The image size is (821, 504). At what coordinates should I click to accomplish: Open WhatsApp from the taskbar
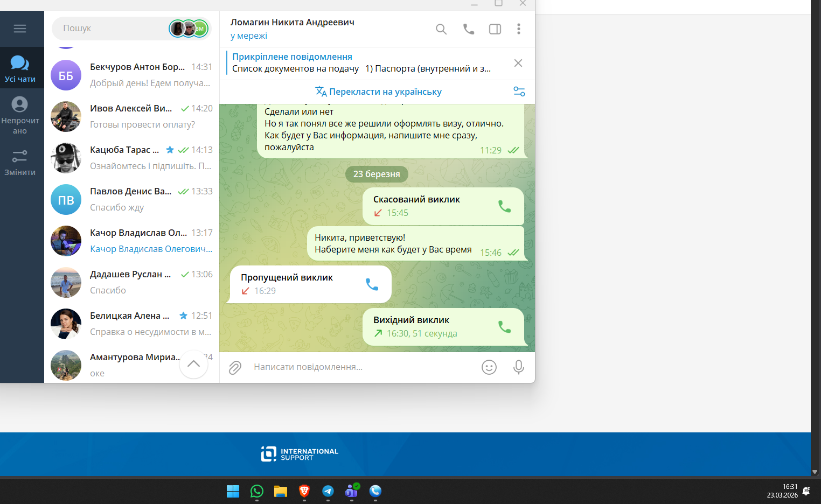click(257, 491)
